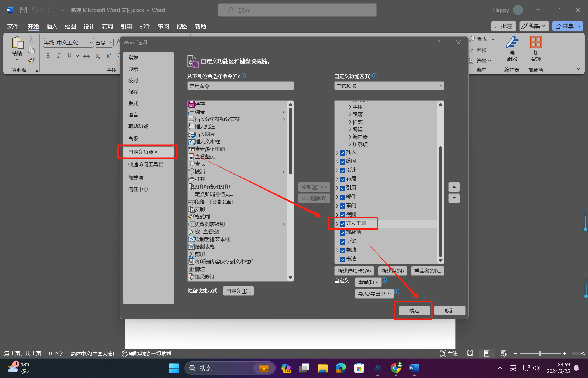
Task: Open the 信任中心 options category
Action: (x=138, y=189)
